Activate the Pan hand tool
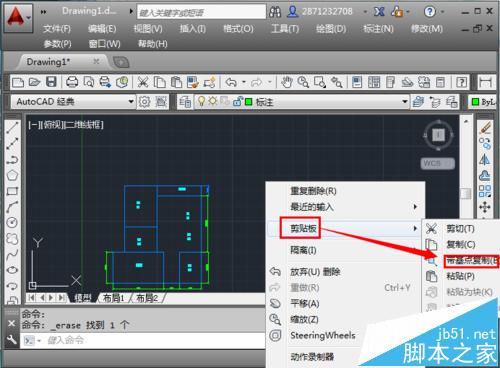Image resolution: width=500 pixels, height=368 pixels. coord(287,82)
